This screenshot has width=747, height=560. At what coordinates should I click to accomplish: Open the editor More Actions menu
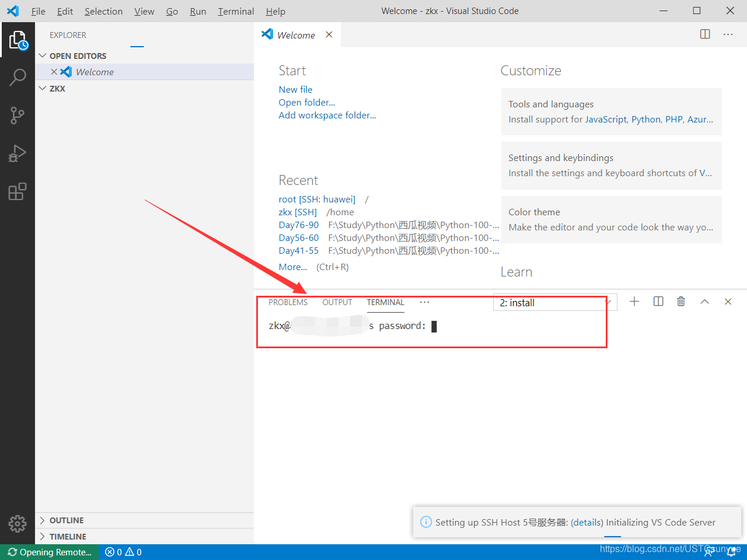(x=728, y=34)
